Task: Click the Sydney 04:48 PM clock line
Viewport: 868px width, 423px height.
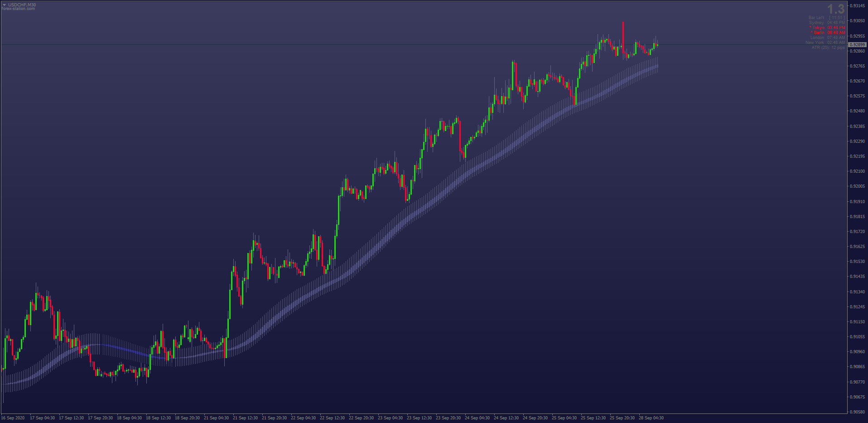Action: click(827, 23)
